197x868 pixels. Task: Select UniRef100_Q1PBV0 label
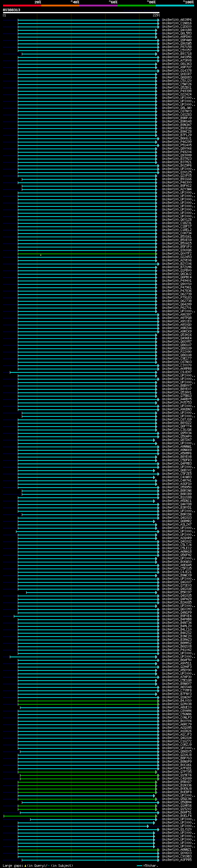(x=176, y=271)
